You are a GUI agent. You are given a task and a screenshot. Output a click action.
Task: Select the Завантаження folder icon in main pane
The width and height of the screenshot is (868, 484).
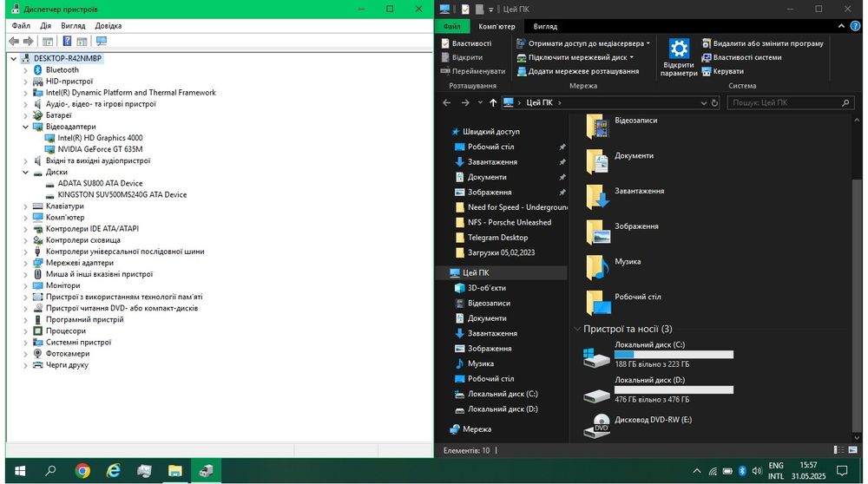pos(597,196)
